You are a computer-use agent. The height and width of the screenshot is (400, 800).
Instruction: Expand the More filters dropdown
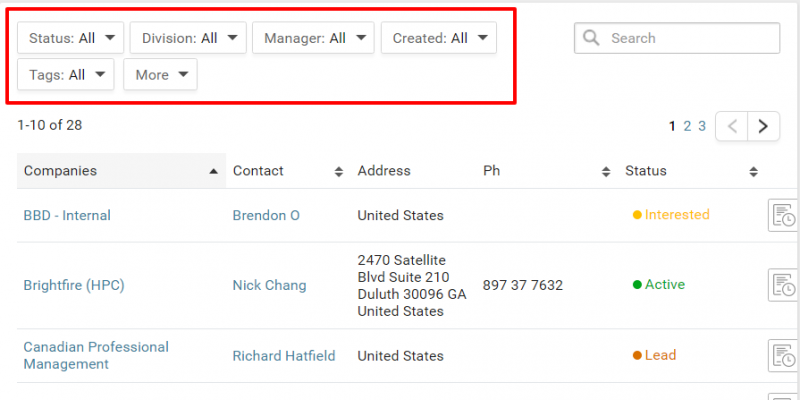(x=160, y=74)
